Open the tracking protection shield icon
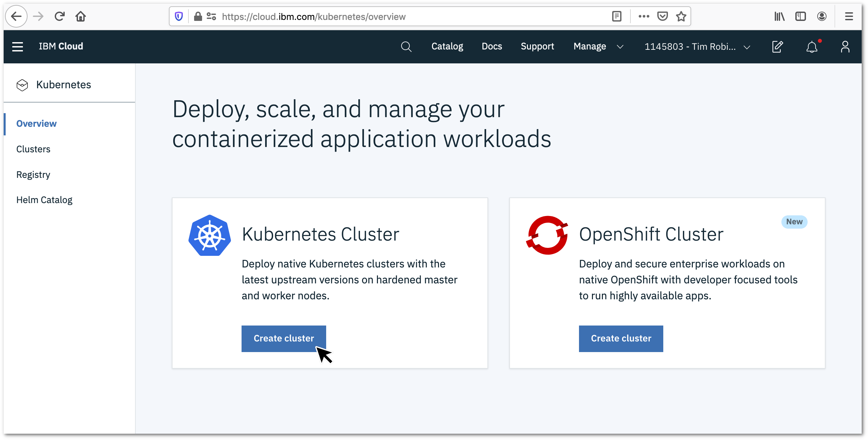Screen dimensions: 868x440 click(179, 16)
